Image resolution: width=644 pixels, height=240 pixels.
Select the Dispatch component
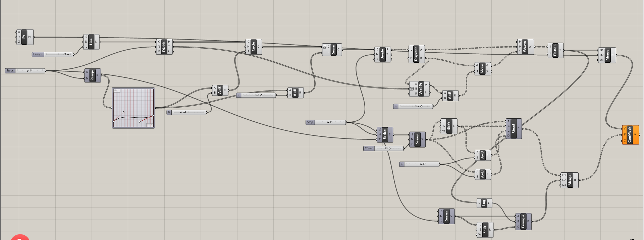(416, 54)
